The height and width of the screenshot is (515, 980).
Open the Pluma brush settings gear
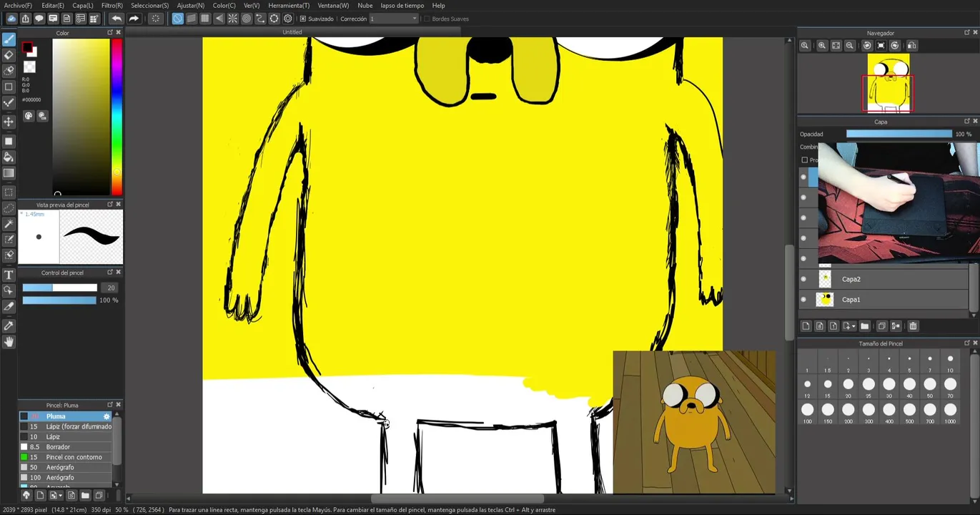tap(107, 416)
